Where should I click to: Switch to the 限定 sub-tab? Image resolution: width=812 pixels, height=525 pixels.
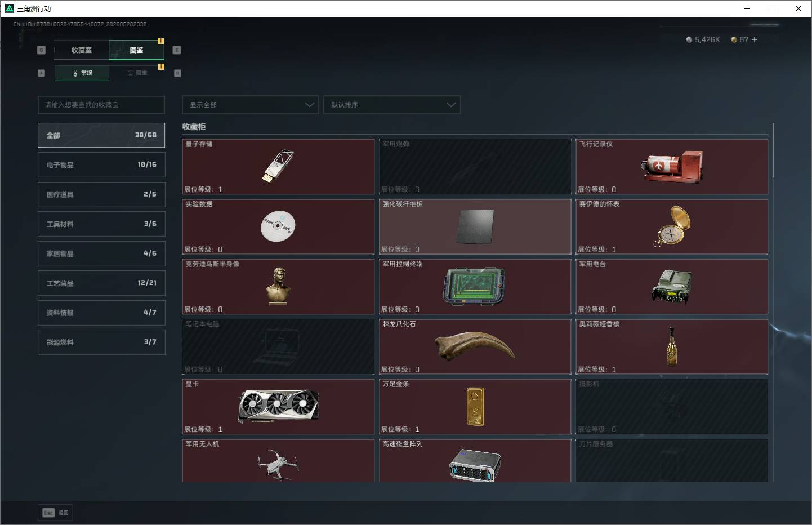pos(137,73)
